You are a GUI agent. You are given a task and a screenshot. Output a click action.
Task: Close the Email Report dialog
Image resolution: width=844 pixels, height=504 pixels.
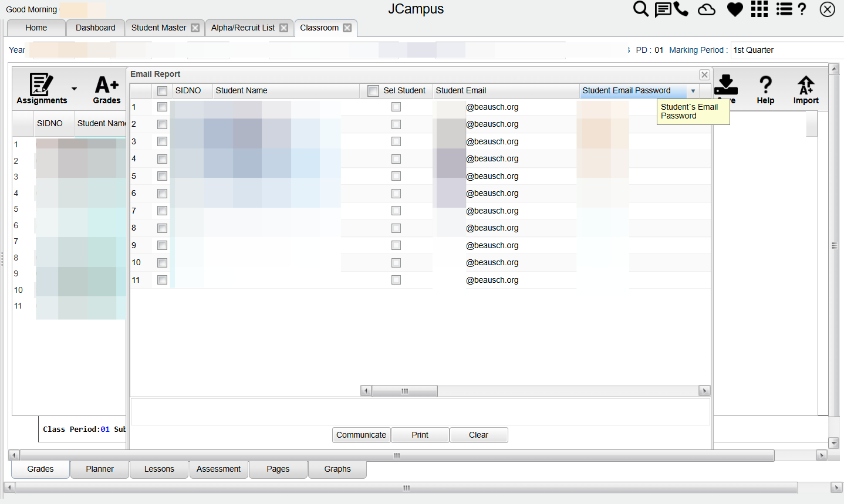(705, 75)
